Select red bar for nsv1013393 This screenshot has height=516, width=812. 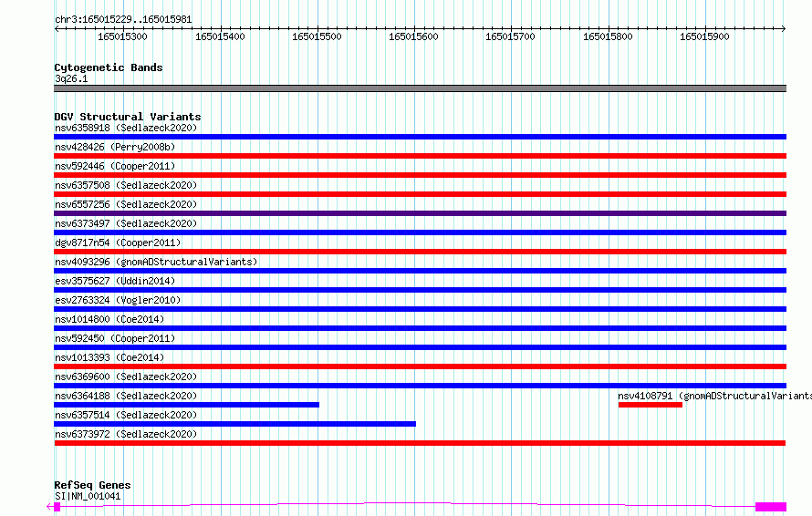[420, 366]
